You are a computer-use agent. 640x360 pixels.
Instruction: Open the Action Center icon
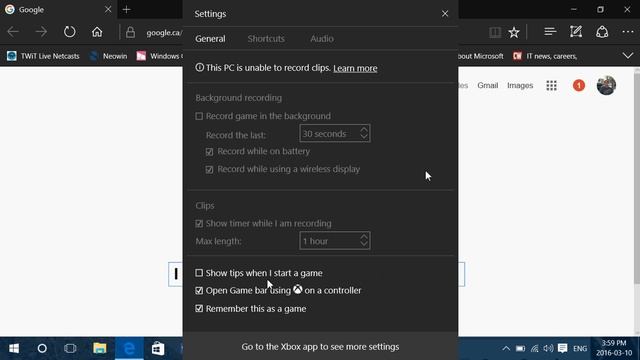pos(562,348)
